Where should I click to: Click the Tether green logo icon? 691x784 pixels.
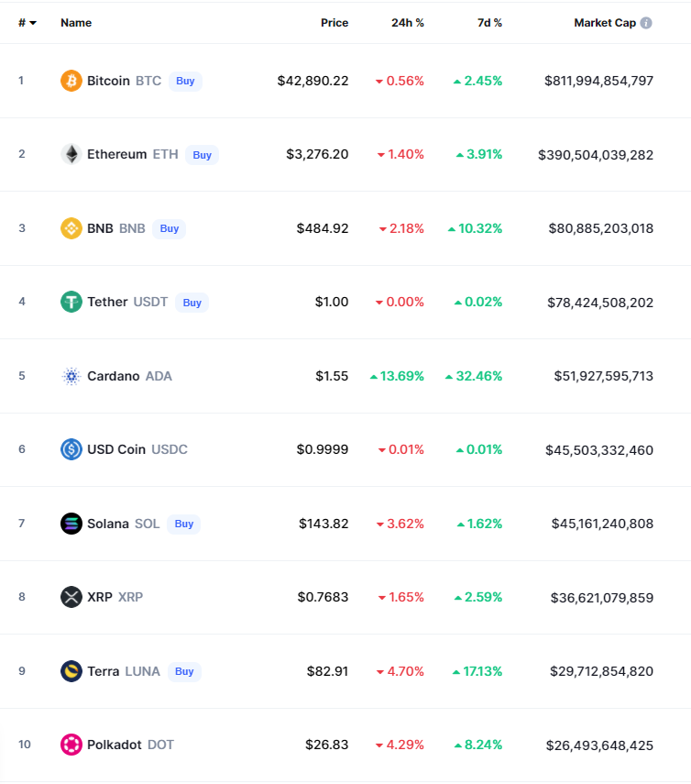[71, 302]
